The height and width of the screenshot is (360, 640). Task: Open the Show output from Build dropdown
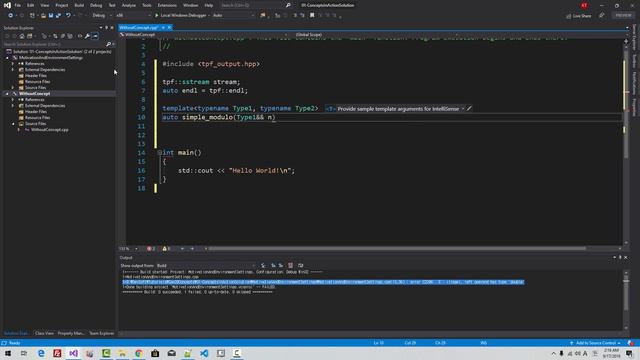pyautogui.click(x=205, y=265)
